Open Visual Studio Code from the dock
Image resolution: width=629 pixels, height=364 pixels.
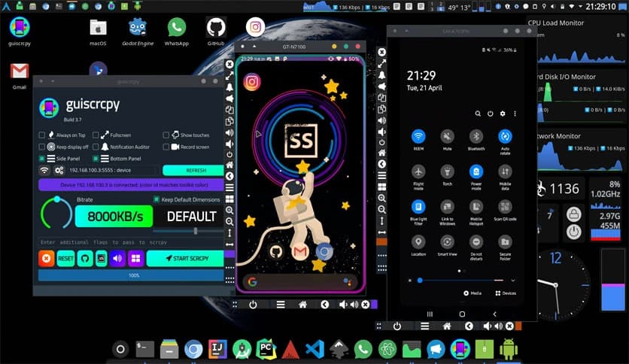315,349
